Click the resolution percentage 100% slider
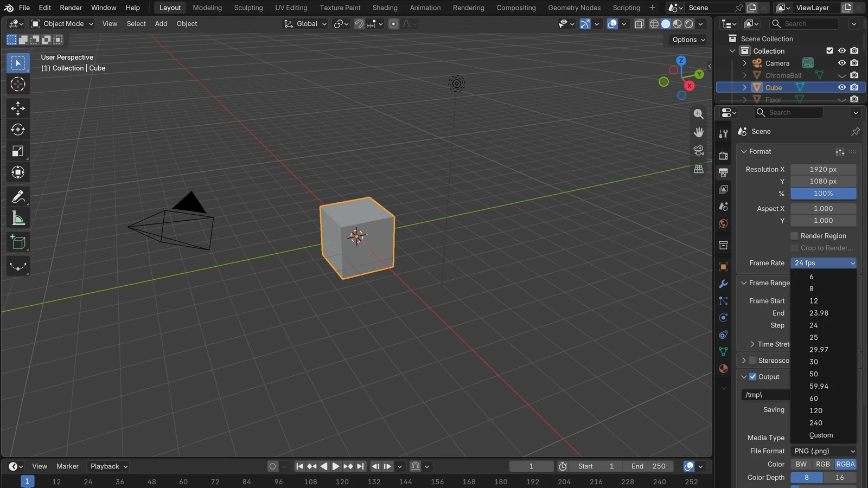868x488 pixels. [x=824, y=194]
